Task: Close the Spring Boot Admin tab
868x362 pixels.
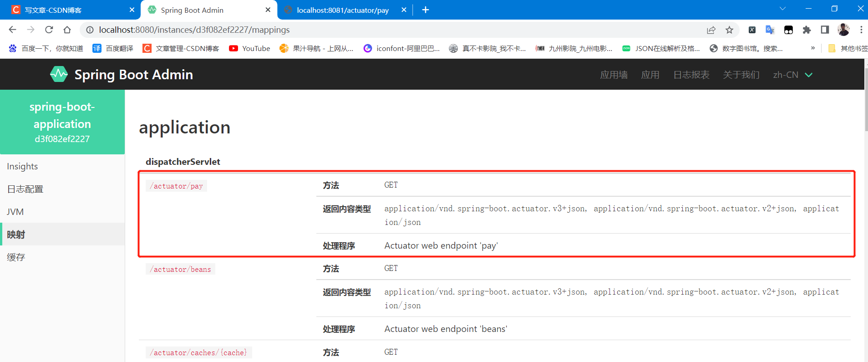Action: click(x=268, y=10)
